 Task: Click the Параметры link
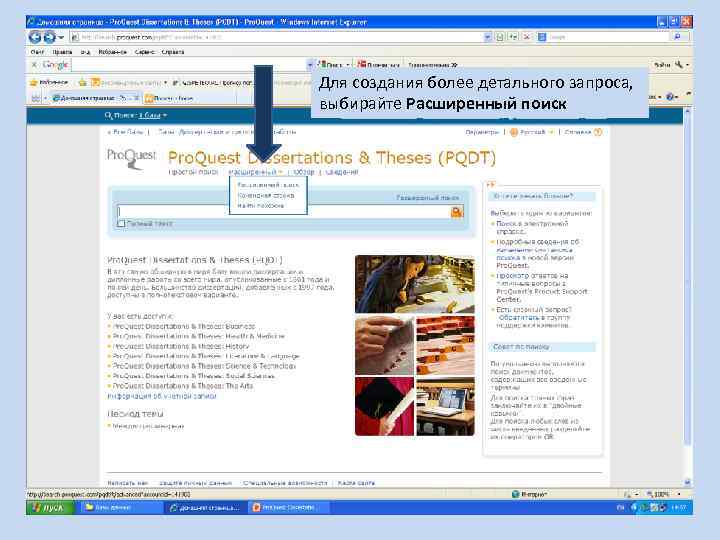click(x=482, y=132)
